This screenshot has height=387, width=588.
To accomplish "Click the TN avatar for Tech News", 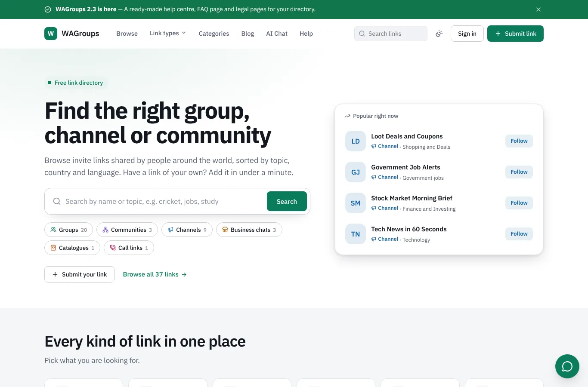I will (x=356, y=234).
